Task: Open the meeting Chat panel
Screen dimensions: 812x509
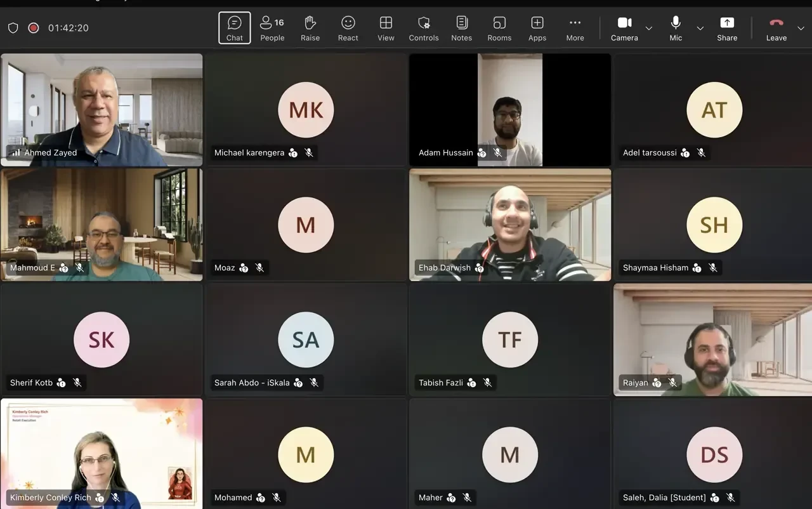Action: [235, 28]
